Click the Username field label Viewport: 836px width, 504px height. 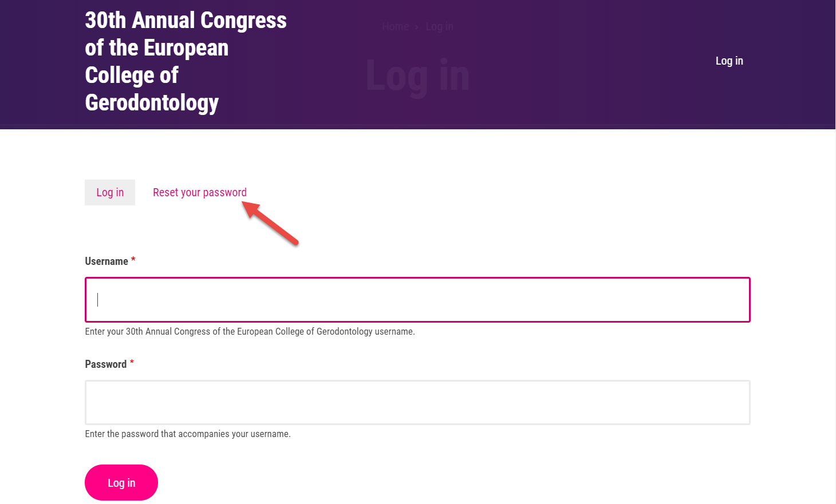click(x=107, y=261)
